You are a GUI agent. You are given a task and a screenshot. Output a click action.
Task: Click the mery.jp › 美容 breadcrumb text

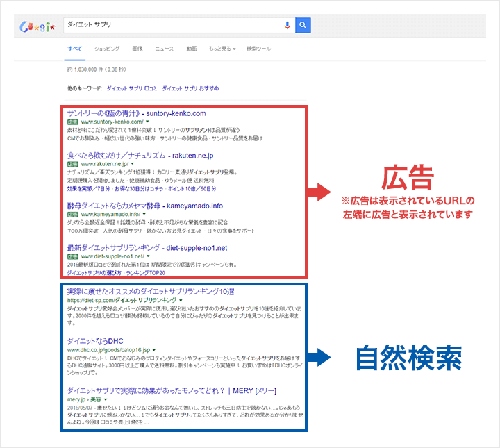[x=84, y=399]
